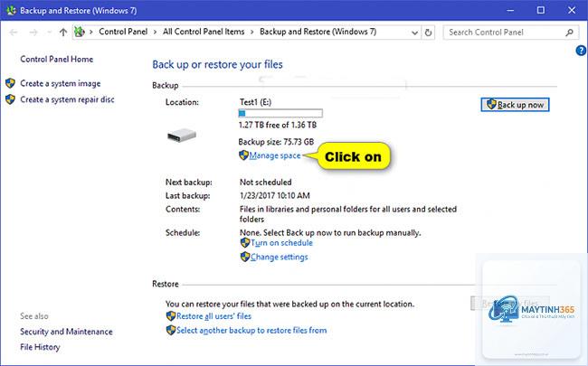Click shield icon beside system repair disc
This screenshot has height=366, width=588.
point(10,99)
